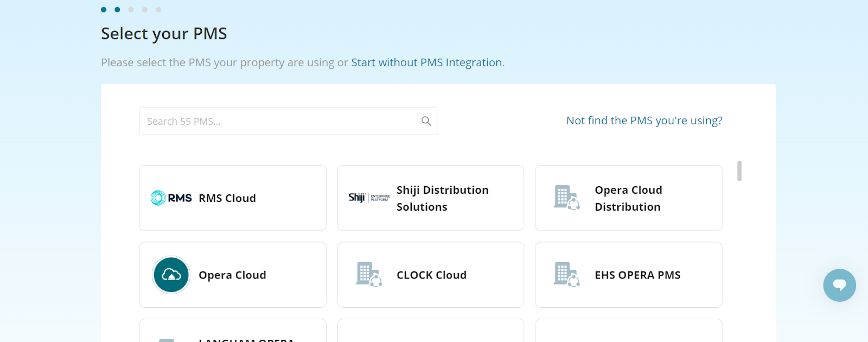Select the RMS Cloud card
The height and width of the screenshot is (342, 868).
(x=233, y=198)
